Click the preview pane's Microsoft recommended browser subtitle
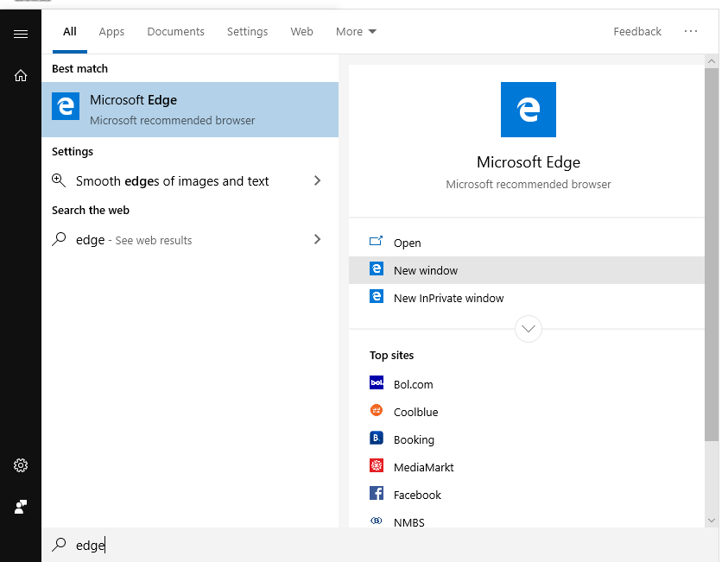Image resolution: width=728 pixels, height=562 pixels. pyautogui.click(x=529, y=184)
